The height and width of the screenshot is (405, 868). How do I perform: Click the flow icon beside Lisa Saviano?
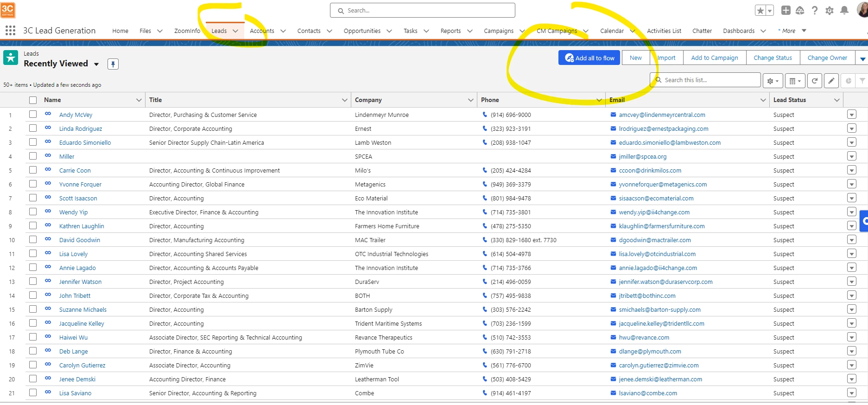pyautogui.click(x=48, y=392)
